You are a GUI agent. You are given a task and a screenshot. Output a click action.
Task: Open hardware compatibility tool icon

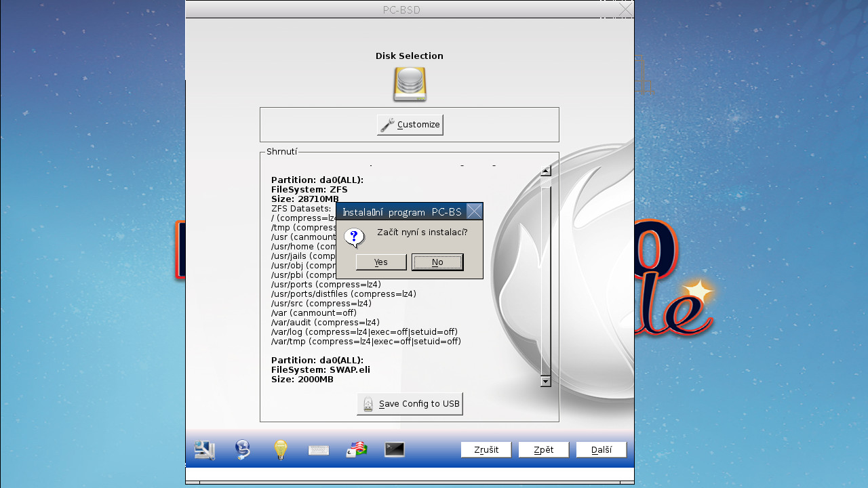tap(204, 450)
